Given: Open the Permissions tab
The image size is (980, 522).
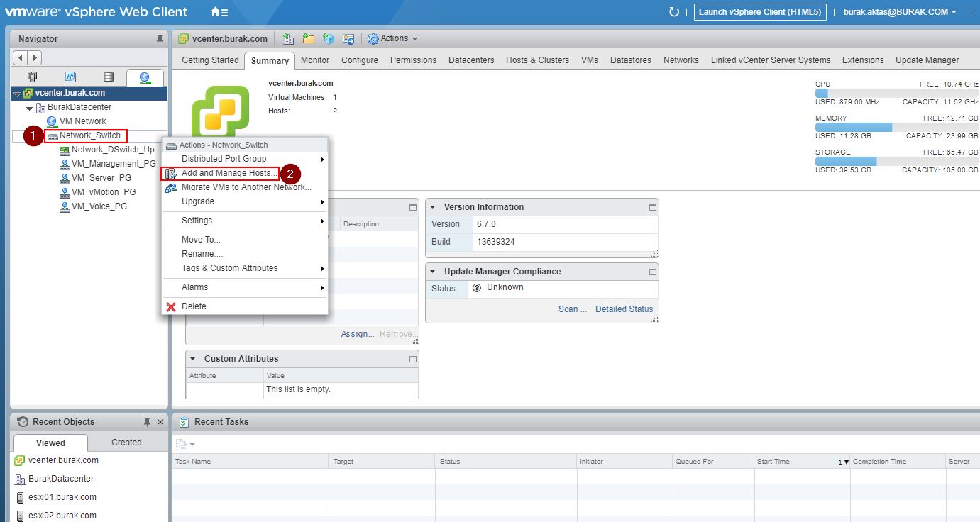Looking at the screenshot, I should pyautogui.click(x=413, y=60).
